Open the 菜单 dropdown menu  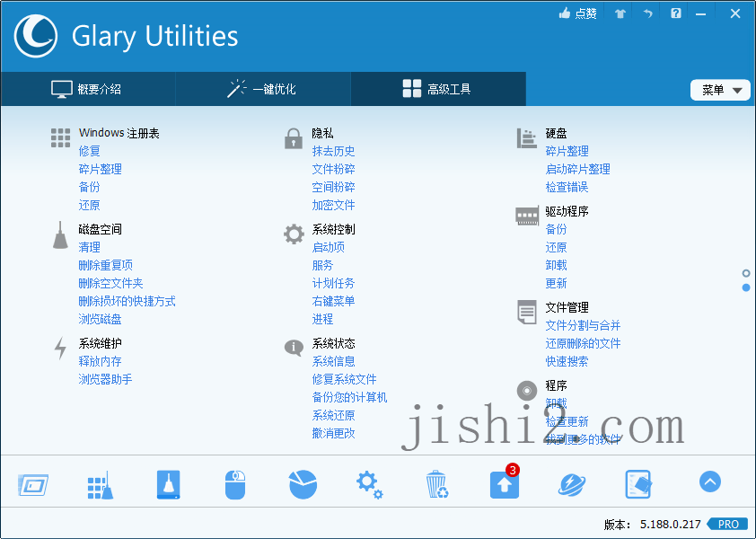pos(720,90)
